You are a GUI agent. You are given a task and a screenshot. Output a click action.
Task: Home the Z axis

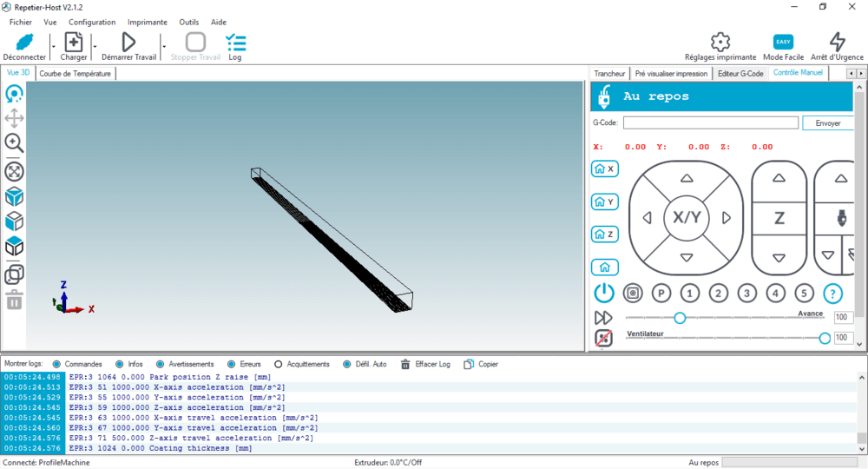[x=604, y=234]
